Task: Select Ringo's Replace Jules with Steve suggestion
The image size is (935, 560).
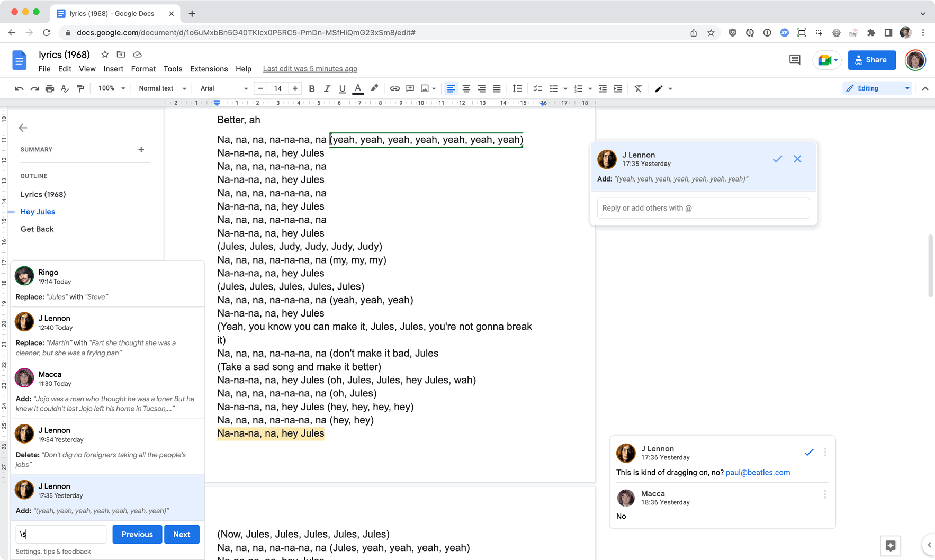Action: [107, 284]
